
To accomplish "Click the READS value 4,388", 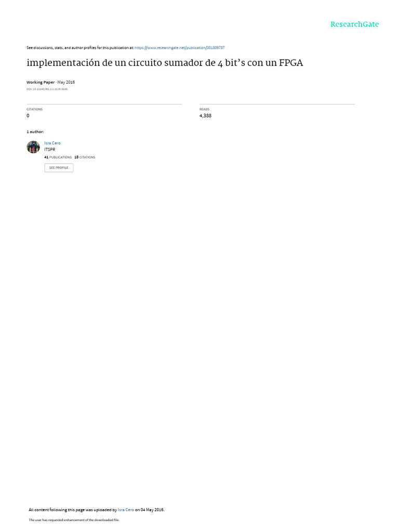I will [x=205, y=116].
